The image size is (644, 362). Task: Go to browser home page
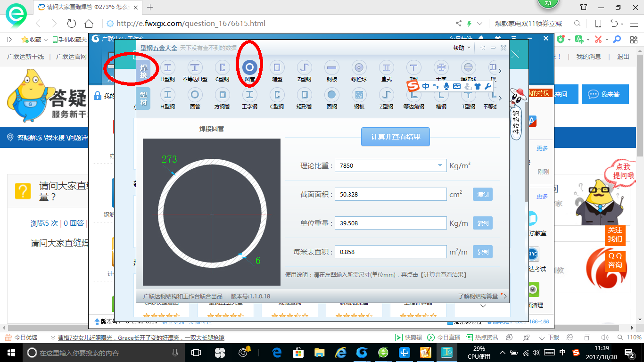pyautogui.click(x=89, y=24)
